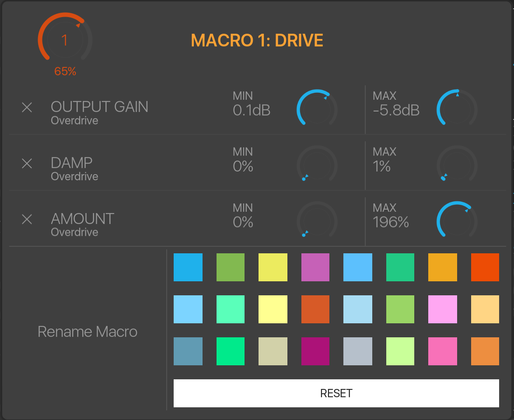Pick the light blue swatch in second row
The image size is (514, 420).
[x=188, y=309]
